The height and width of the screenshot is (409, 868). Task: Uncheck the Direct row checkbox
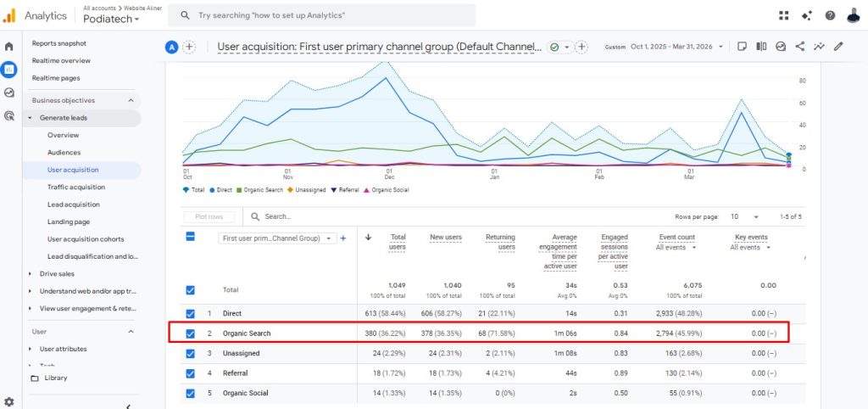191,314
